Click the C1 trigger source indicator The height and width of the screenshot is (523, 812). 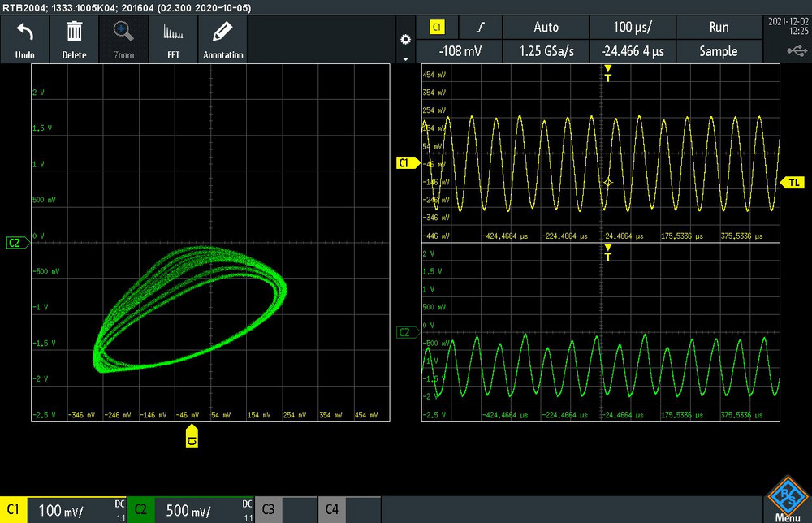[437, 28]
